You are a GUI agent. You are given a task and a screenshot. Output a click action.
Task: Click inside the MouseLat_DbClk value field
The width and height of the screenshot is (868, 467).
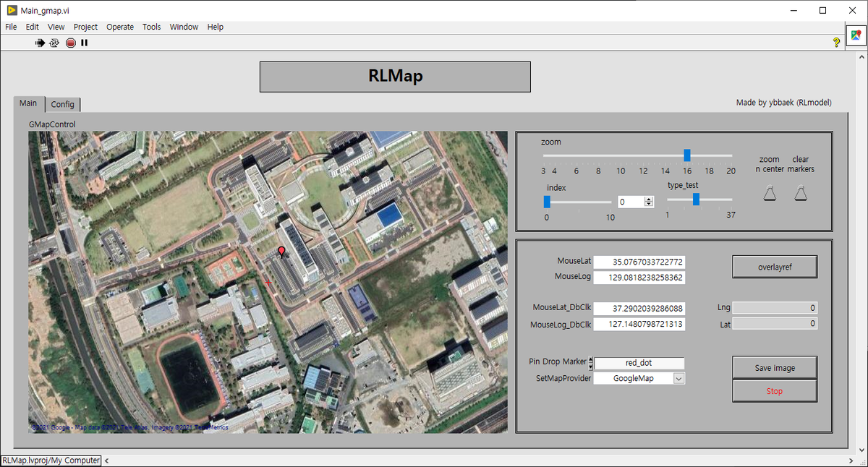click(x=639, y=307)
